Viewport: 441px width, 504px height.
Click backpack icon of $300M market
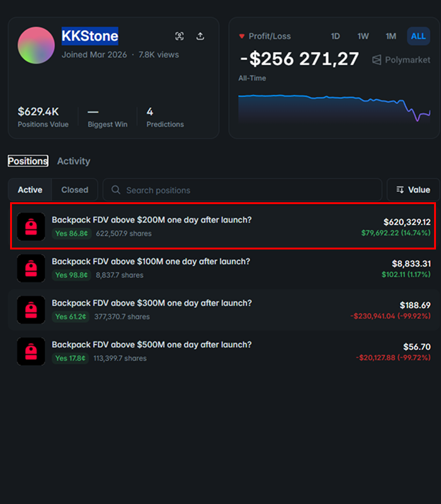[x=31, y=310]
